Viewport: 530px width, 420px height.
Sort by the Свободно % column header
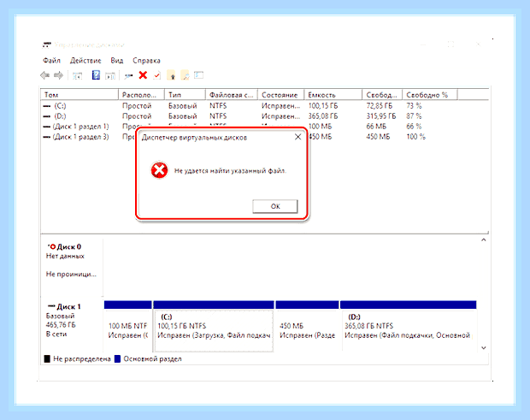(x=430, y=95)
